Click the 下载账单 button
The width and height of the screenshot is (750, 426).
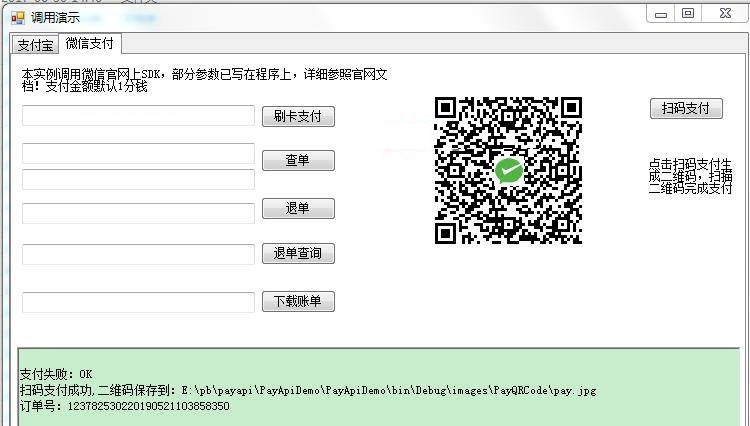pyautogui.click(x=298, y=302)
